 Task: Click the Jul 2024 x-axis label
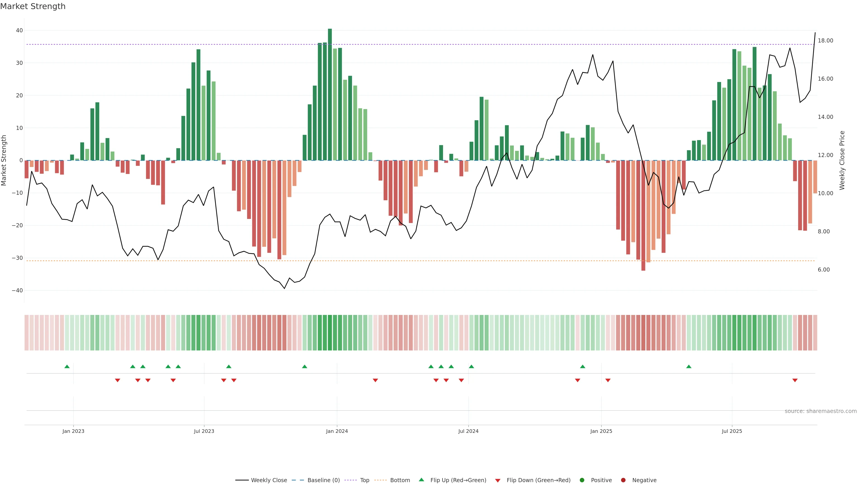(x=468, y=431)
